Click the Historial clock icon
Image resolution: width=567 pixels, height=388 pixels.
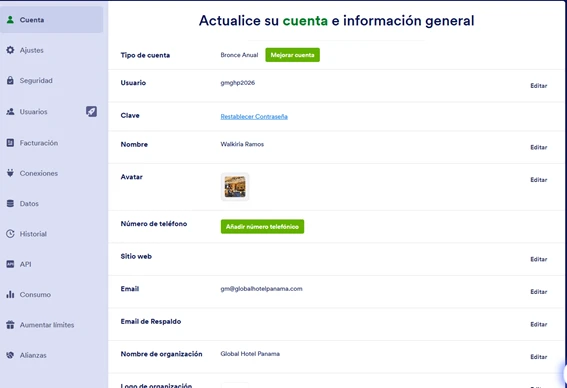click(x=10, y=234)
